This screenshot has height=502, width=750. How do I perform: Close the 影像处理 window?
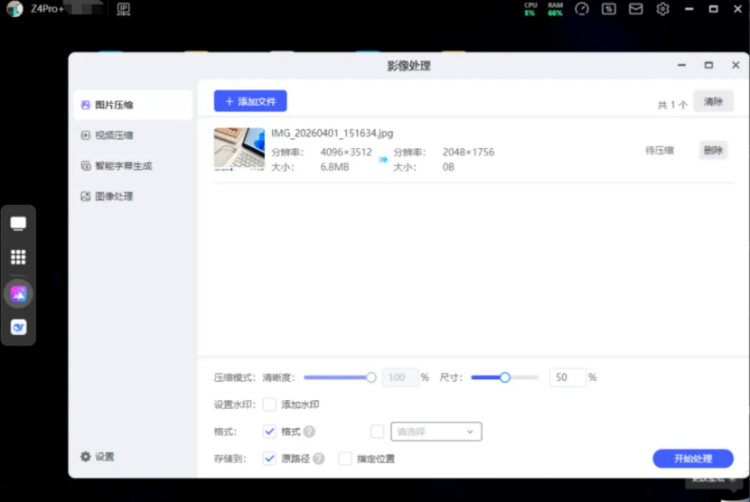click(x=736, y=65)
